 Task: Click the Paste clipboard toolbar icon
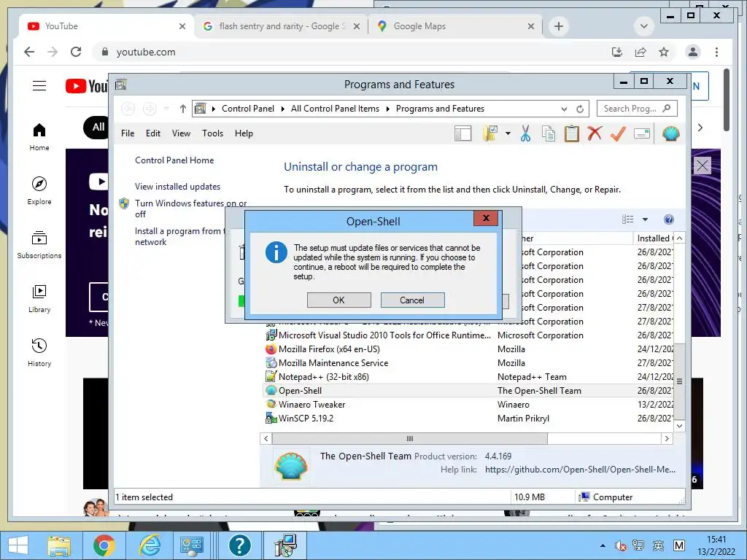(x=571, y=134)
